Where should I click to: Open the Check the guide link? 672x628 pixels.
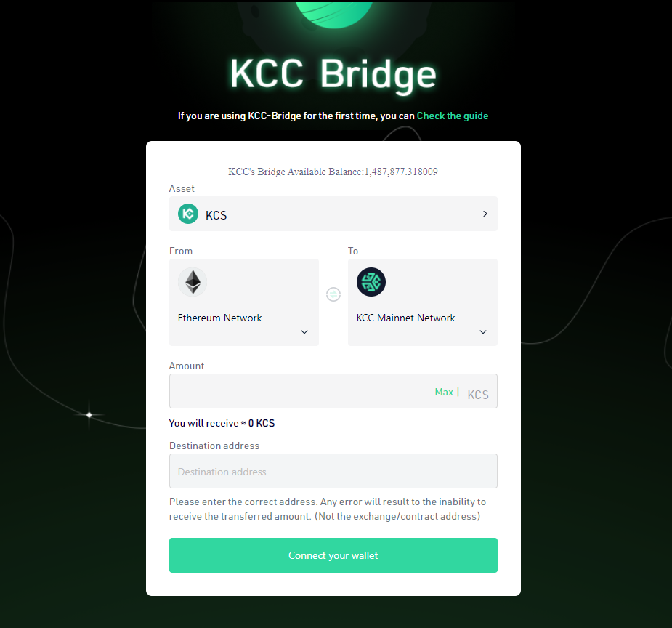pyautogui.click(x=453, y=116)
